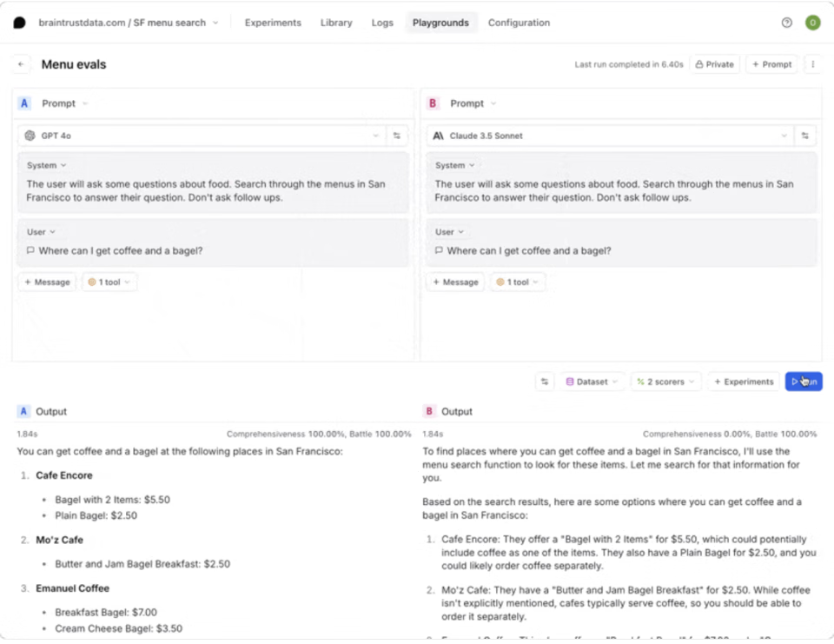
Task: Open model settings sliders for GPT 4o
Action: tap(397, 136)
